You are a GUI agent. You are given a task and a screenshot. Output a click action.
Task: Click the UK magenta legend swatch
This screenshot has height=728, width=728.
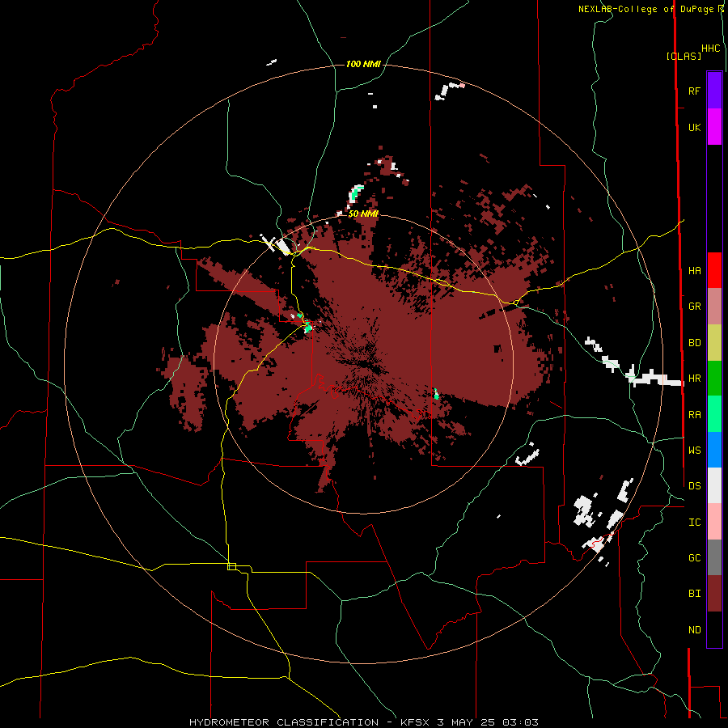(x=714, y=127)
